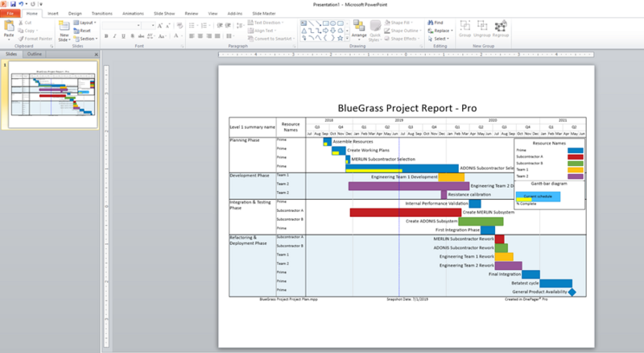The height and width of the screenshot is (353, 644).
Task: Click the Numbering list icon
Action: pos(205,26)
